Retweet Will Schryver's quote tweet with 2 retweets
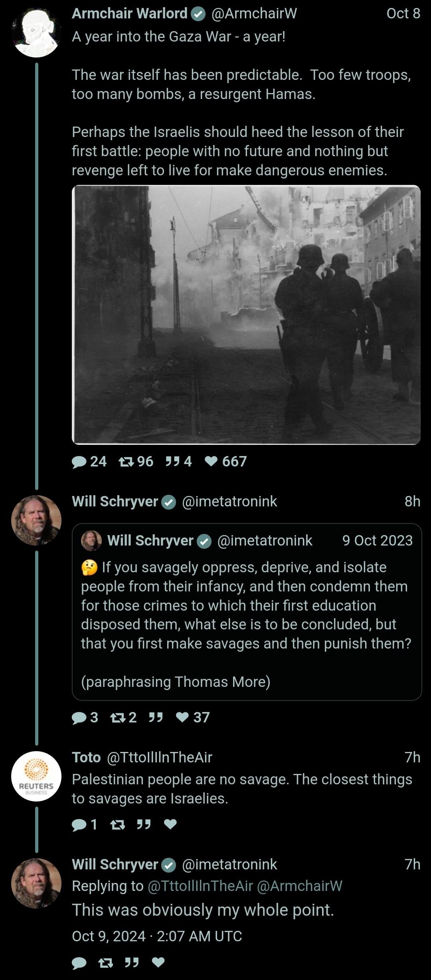The height and width of the screenshot is (980, 431). click(x=117, y=718)
